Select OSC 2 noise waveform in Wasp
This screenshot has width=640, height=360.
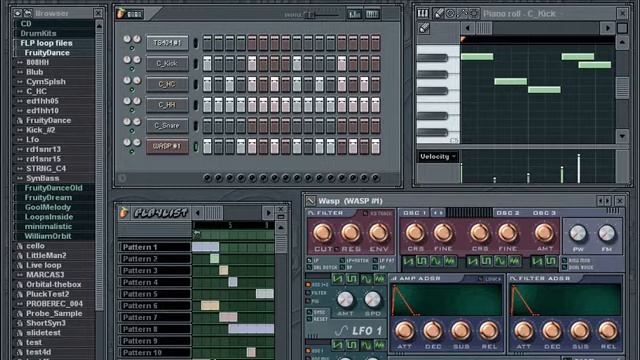tap(514, 261)
